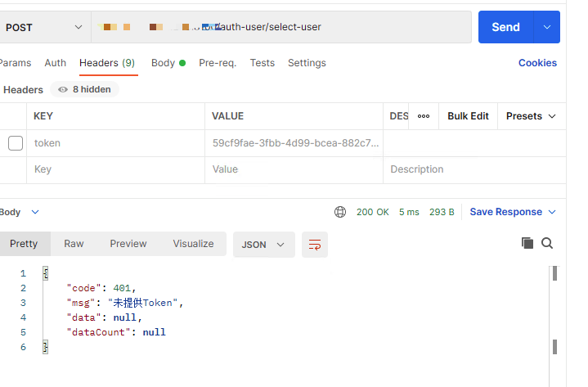Open the JSON format dropdown
The height and width of the screenshot is (387, 588).
pos(263,244)
